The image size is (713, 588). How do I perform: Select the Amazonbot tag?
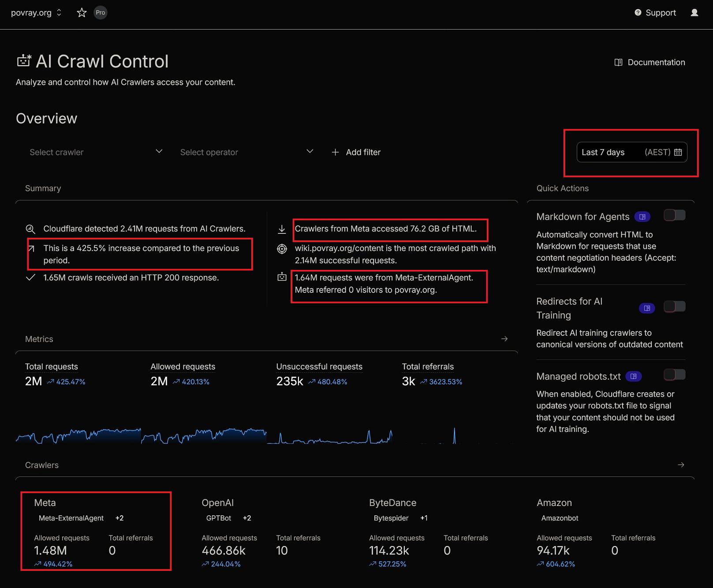(x=560, y=518)
